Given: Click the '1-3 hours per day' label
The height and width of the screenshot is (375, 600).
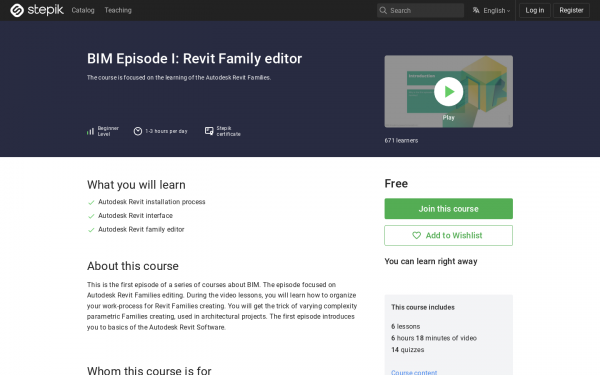Looking at the screenshot, I should 166,131.
